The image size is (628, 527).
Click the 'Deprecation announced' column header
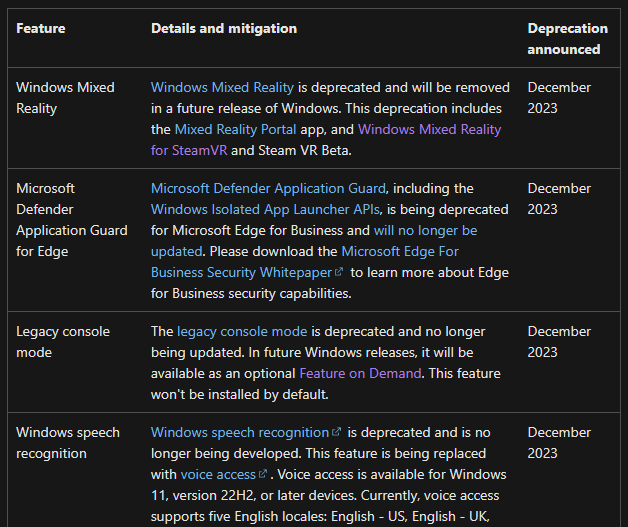click(568, 39)
